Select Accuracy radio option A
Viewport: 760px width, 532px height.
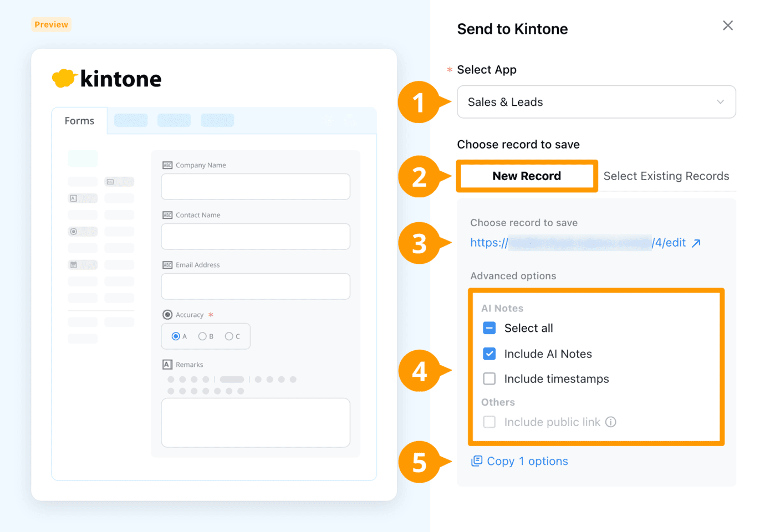pyautogui.click(x=176, y=336)
